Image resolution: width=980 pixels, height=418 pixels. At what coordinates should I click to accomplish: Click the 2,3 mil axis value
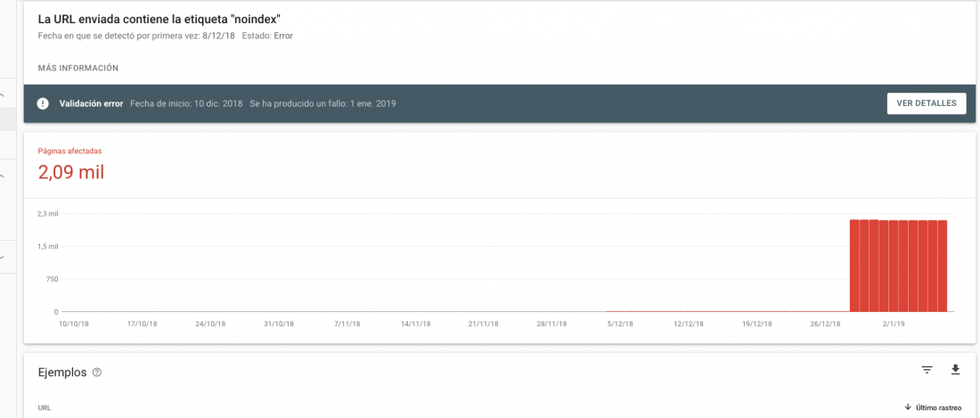[47, 214]
